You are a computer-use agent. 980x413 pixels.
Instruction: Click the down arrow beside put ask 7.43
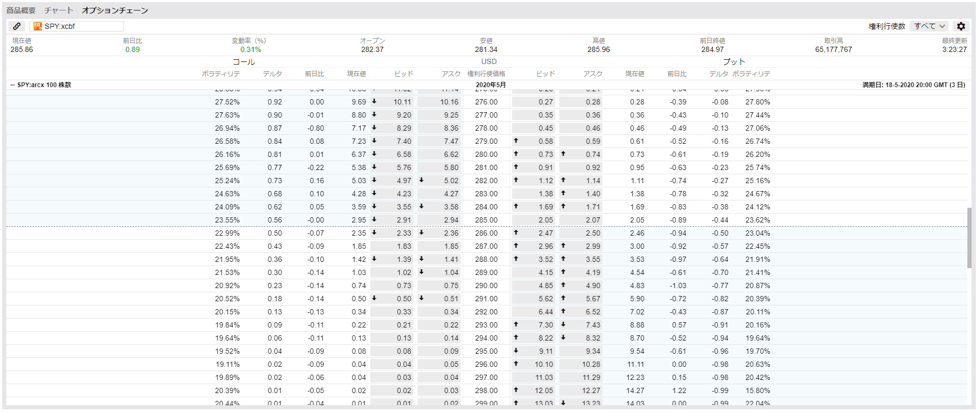pyautogui.click(x=563, y=324)
